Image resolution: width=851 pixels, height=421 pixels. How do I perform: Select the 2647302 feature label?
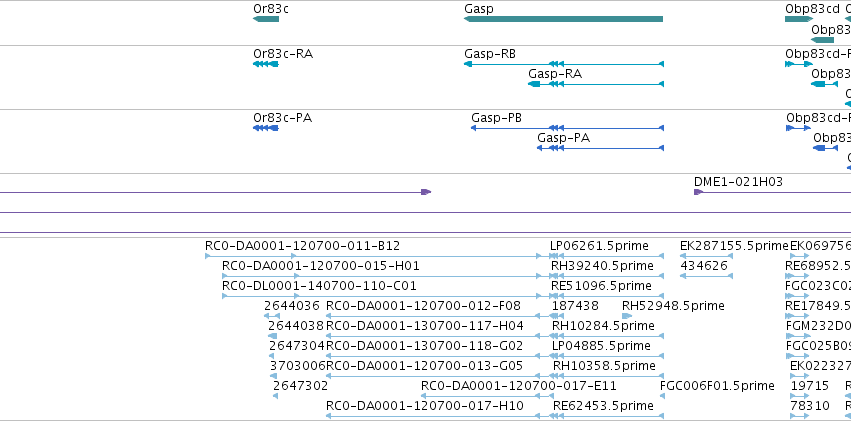pyautogui.click(x=300, y=386)
